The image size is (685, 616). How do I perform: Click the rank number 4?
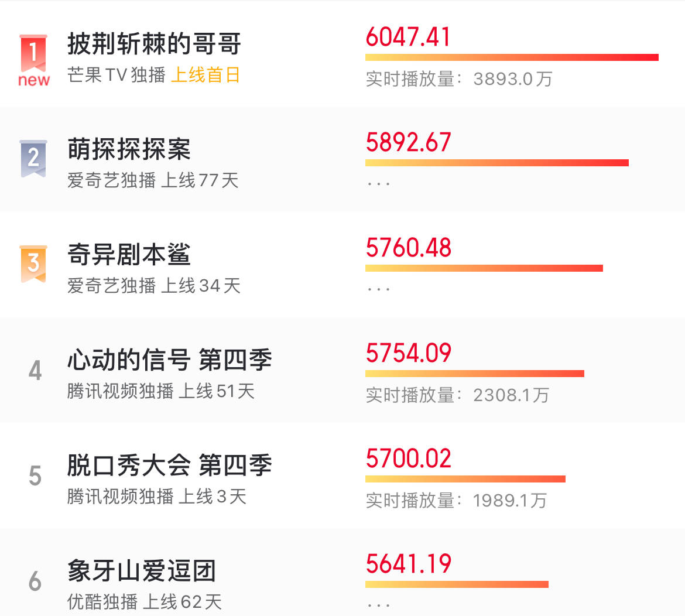35,371
